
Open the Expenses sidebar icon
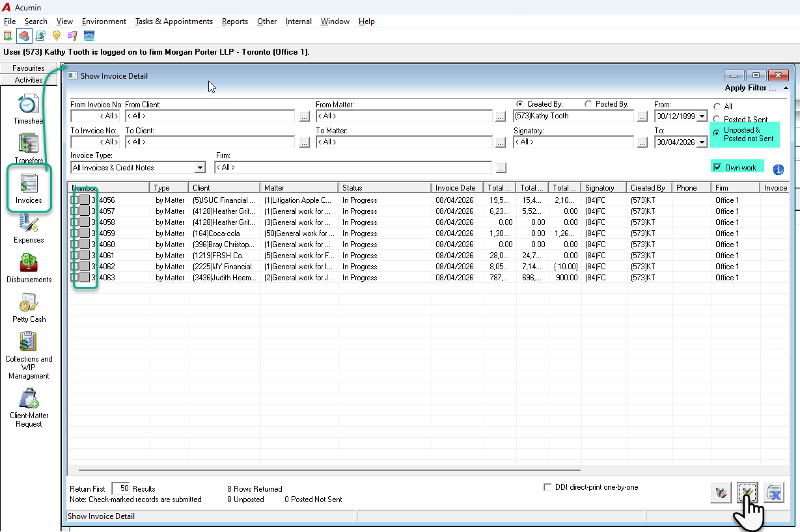click(29, 224)
